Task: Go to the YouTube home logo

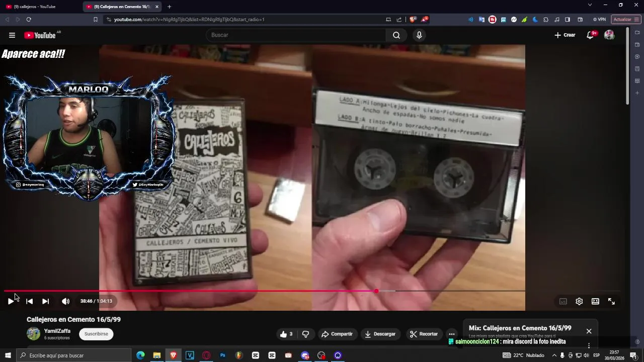Action: [x=40, y=35]
